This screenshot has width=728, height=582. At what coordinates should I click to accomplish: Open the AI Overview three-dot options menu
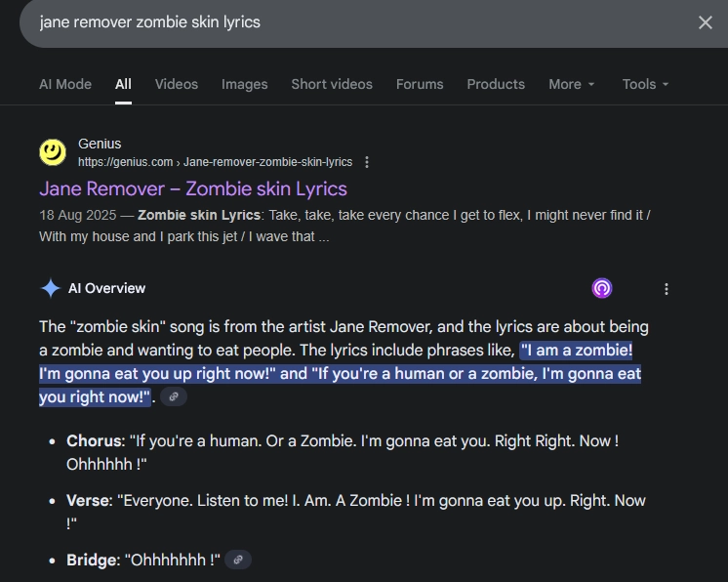(667, 289)
